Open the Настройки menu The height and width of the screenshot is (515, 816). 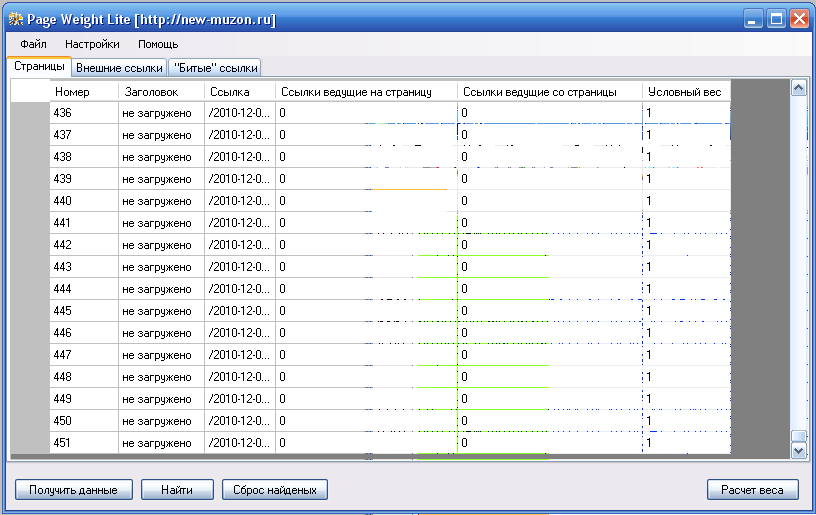point(92,44)
